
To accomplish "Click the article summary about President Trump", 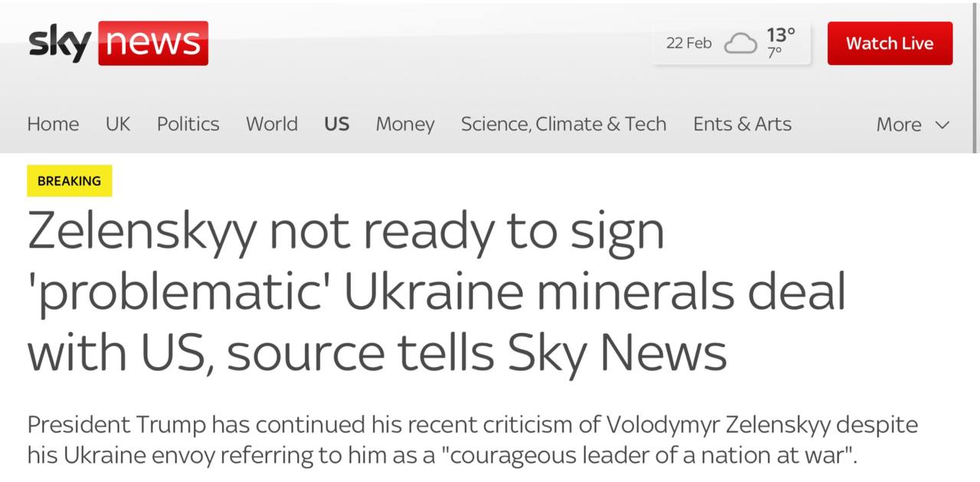I will tap(472, 440).
